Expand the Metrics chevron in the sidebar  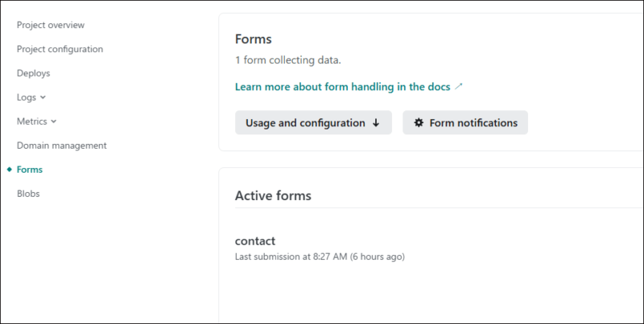[54, 121]
